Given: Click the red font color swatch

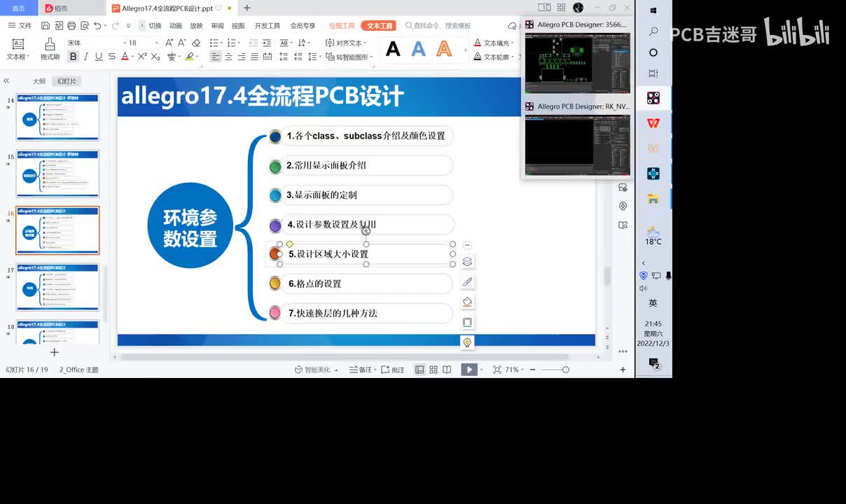Looking at the screenshot, I should coord(125,57).
